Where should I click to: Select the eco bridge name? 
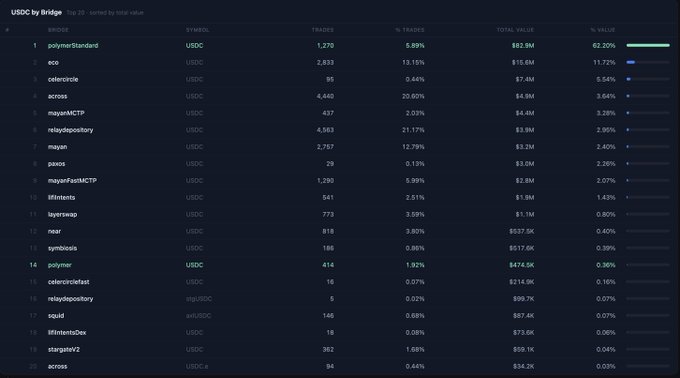[x=53, y=62]
